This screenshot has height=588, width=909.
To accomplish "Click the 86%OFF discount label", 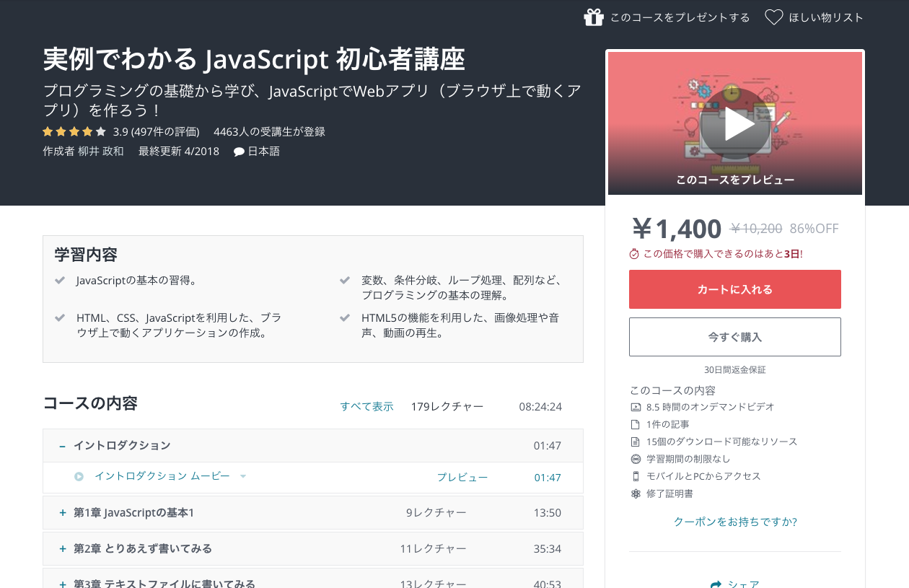I will point(814,229).
